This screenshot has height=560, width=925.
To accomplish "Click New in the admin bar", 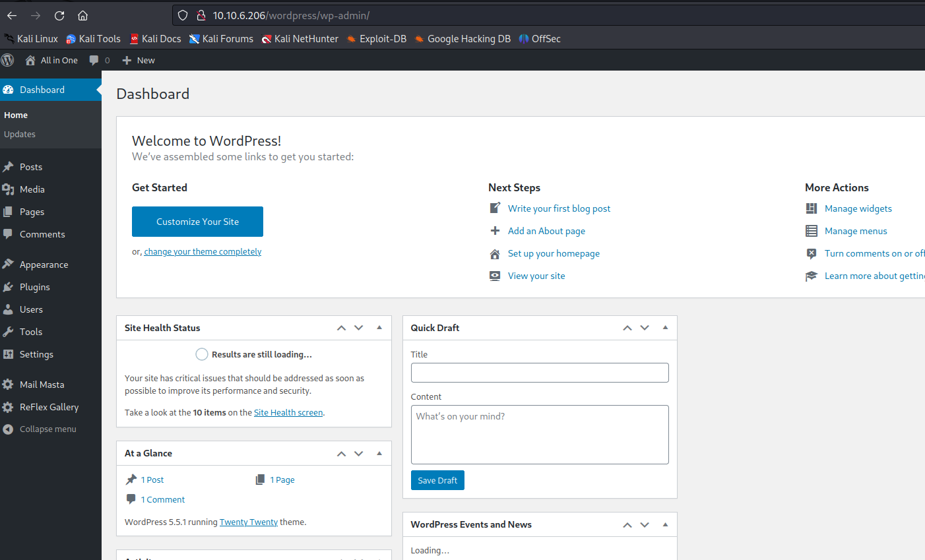I will (139, 60).
